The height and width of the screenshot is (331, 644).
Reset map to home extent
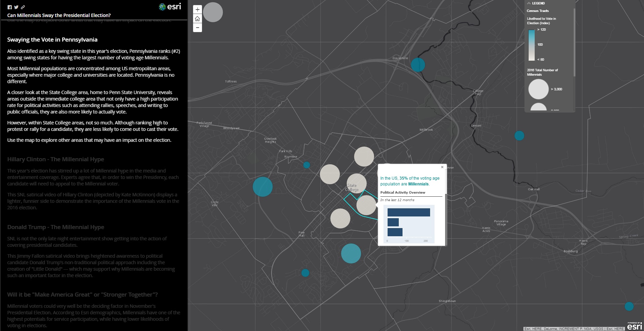[x=198, y=19]
